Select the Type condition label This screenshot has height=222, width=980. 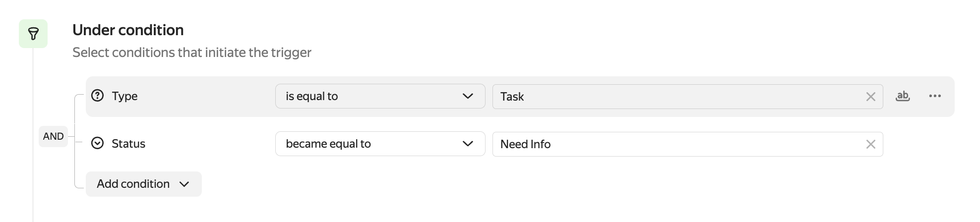(124, 96)
